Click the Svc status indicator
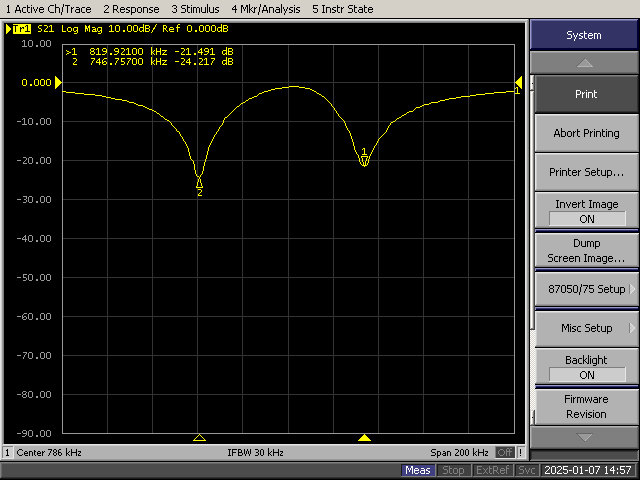640x480 pixels. pos(527,470)
